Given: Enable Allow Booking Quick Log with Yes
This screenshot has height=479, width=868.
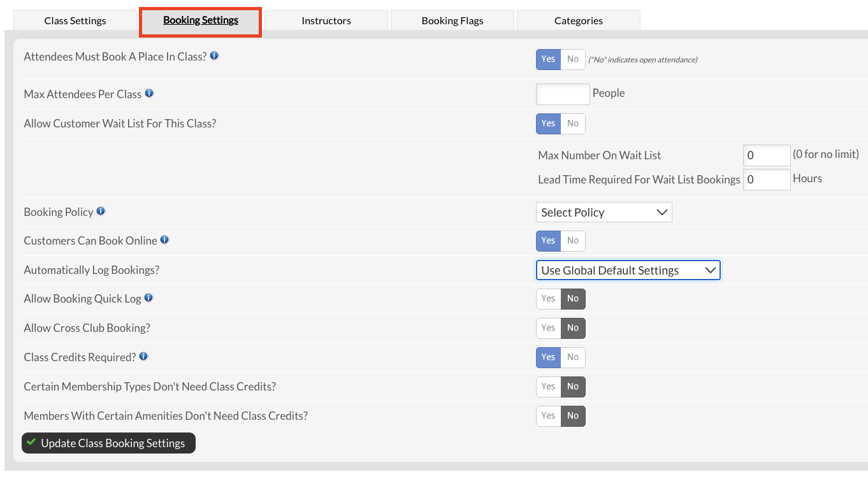Looking at the screenshot, I should 548,299.
